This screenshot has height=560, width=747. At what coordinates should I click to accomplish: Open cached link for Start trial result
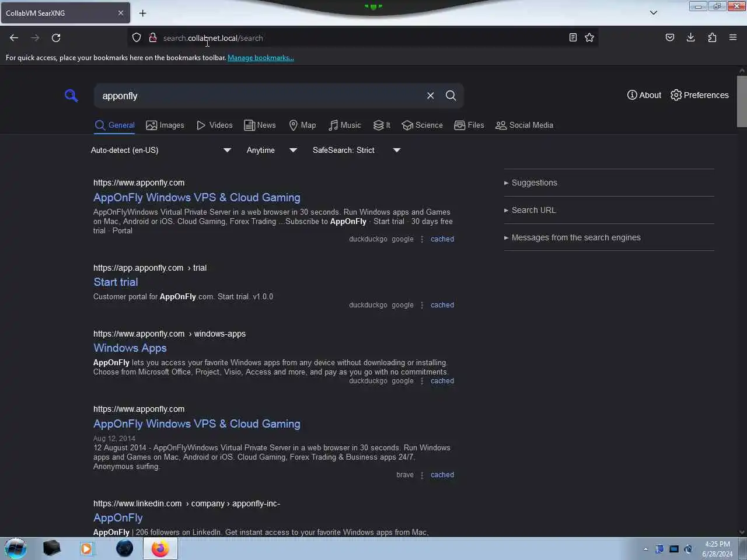442,305
